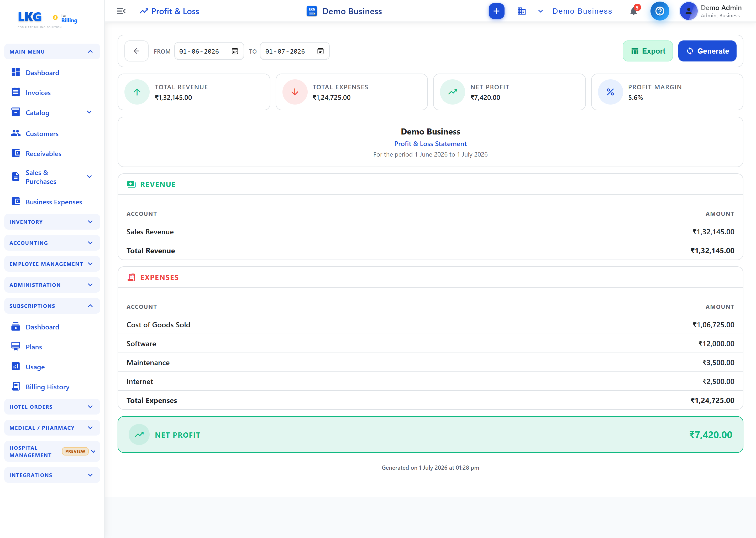The height and width of the screenshot is (538, 756).
Task: Click the Net Profit trend icon card
Action: (453, 92)
